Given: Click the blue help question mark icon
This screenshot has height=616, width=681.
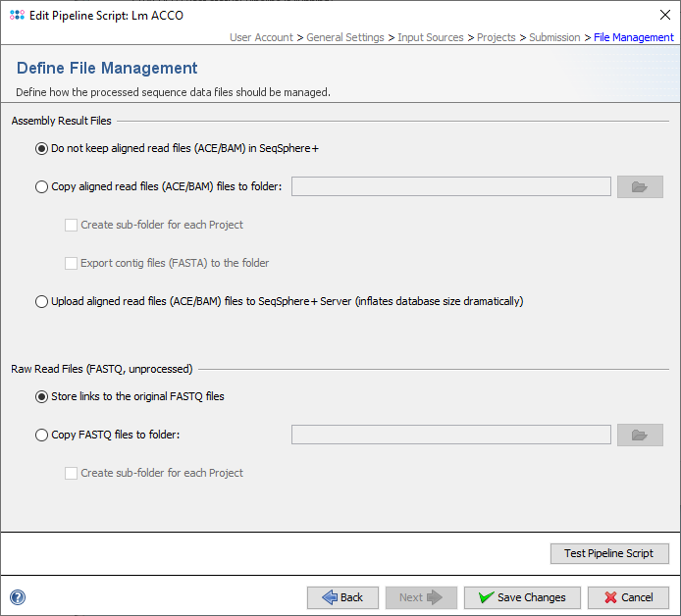Looking at the screenshot, I should point(18,597).
